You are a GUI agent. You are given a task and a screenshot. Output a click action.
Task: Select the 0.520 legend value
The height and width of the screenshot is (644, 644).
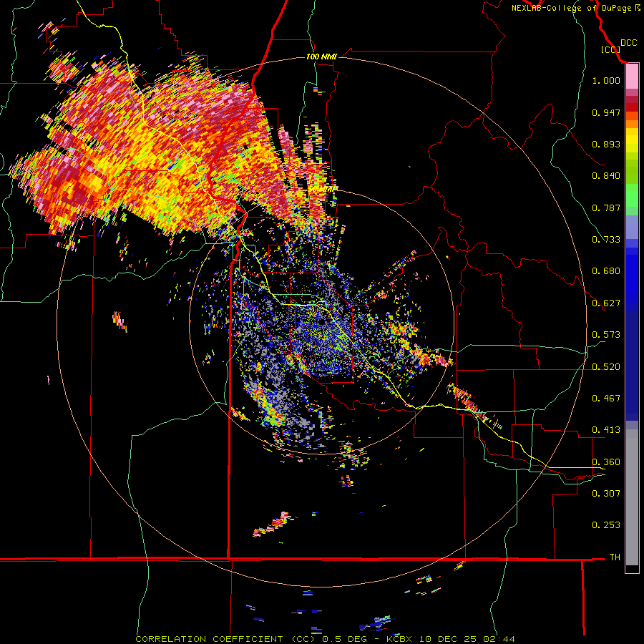pos(606,367)
